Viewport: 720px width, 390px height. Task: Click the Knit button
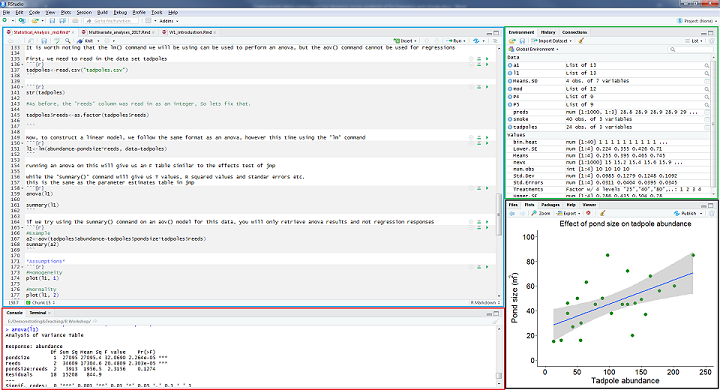coord(85,41)
